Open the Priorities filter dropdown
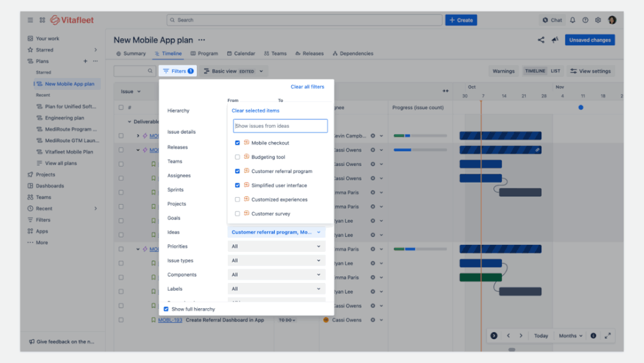The image size is (644, 363). click(x=276, y=246)
